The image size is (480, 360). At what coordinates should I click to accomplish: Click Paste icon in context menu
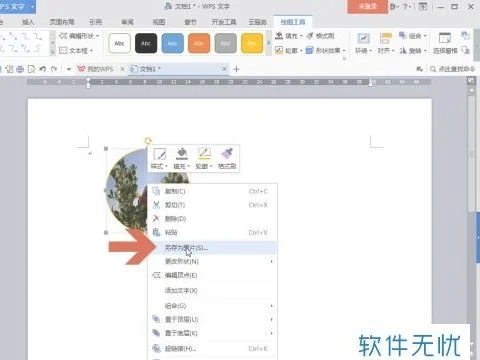click(156, 232)
